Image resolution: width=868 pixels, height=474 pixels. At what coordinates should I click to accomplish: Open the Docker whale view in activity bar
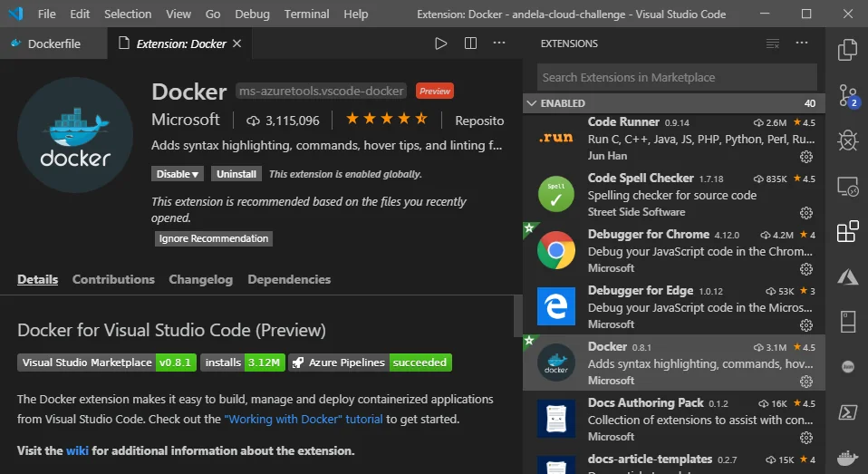[x=847, y=458]
